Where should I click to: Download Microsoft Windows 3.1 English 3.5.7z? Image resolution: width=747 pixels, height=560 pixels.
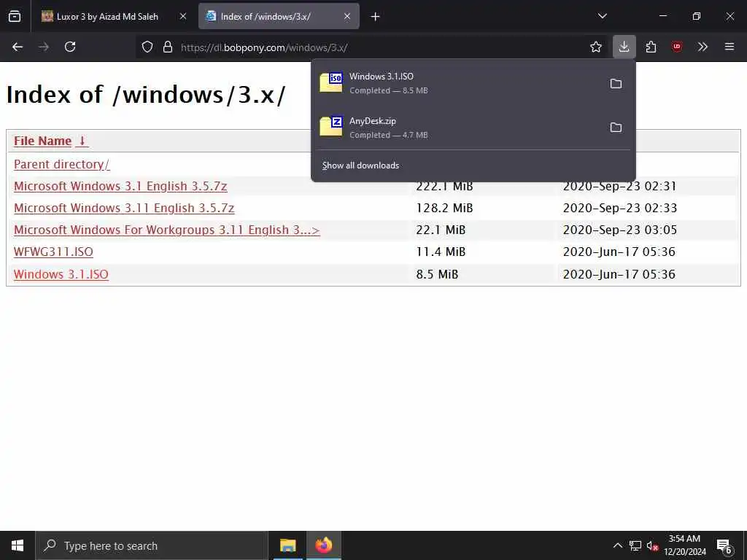pyautogui.click(x=120, y=186)
